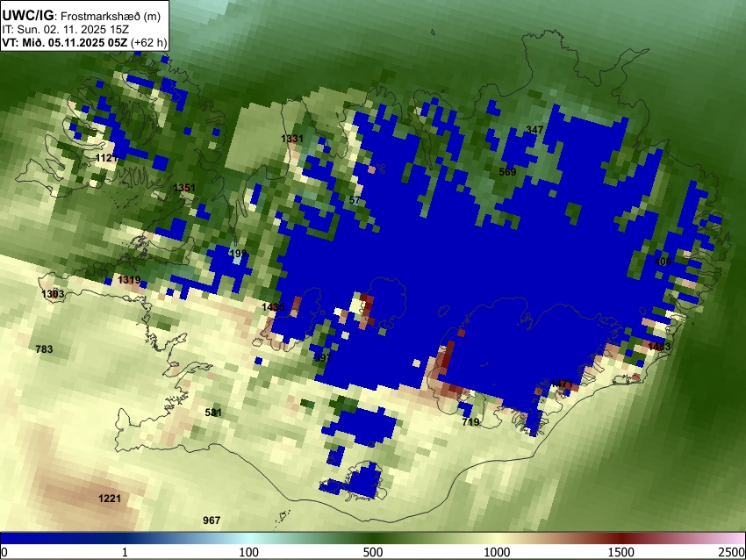Click the map value 719
The height and width of the screenshot is (560, 746).
pyautogui.click(x=470, y=421)
